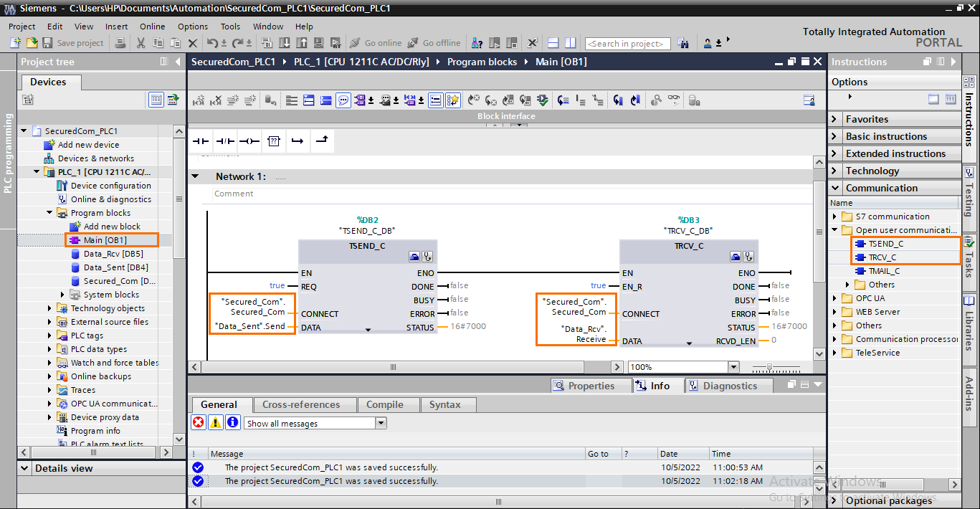The height and width of the screenshot is (509, 980).
Task: Open the Show all messages dropdown
Action: point(381,422)
